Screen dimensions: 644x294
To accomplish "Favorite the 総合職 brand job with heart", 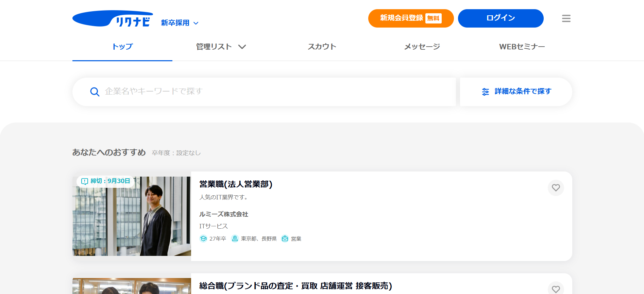I will pos(556,289).
